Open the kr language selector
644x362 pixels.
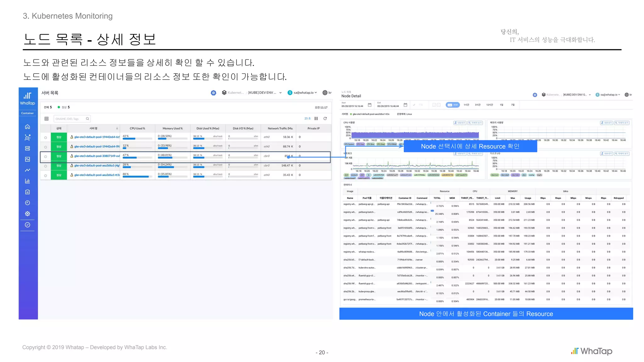(327, 93)
